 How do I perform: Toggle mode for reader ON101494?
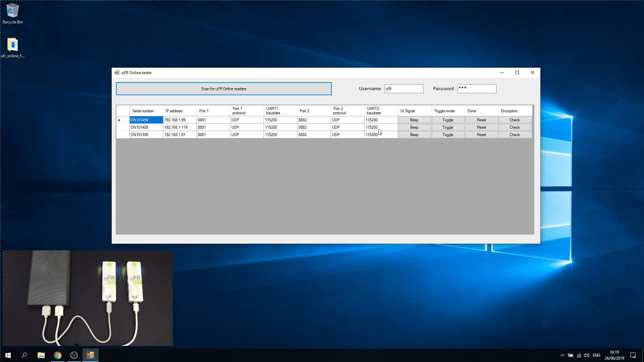pyautogui.click(x=448, y=120)
